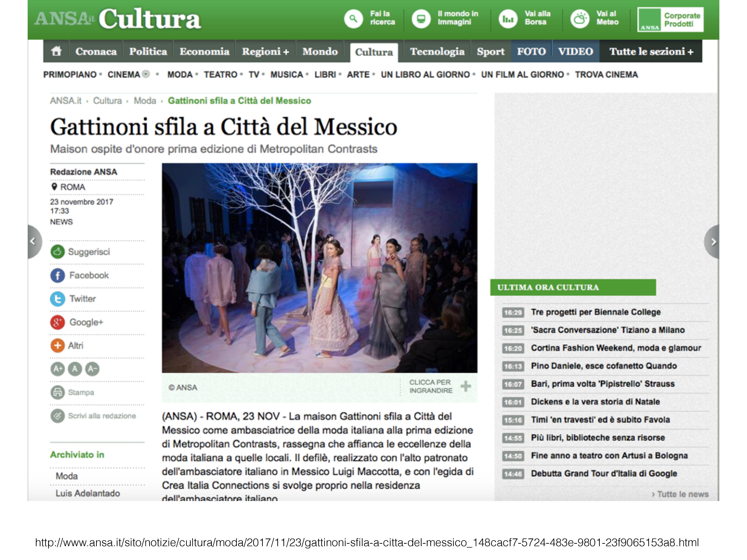Open Timi 'en travesti' news item
The height and width of the screenshot is (560, 747).
click(600, 420)
